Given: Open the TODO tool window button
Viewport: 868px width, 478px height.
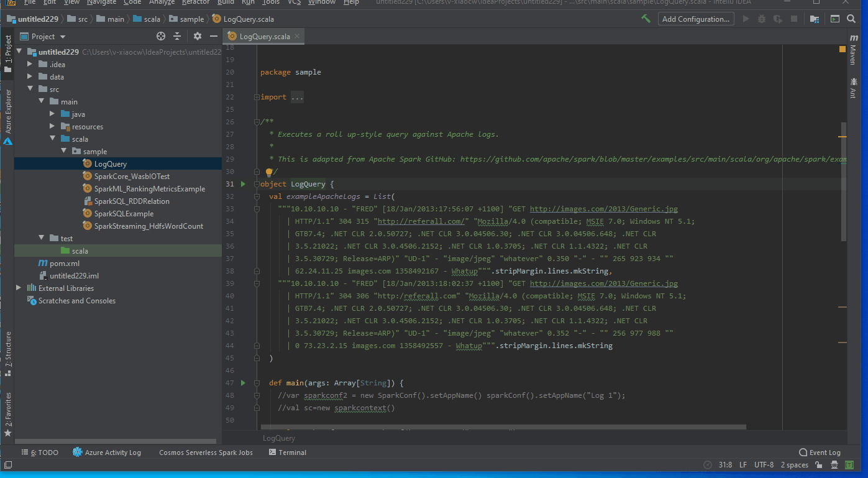Looking at the screenshot, I should tap(40, 452).
